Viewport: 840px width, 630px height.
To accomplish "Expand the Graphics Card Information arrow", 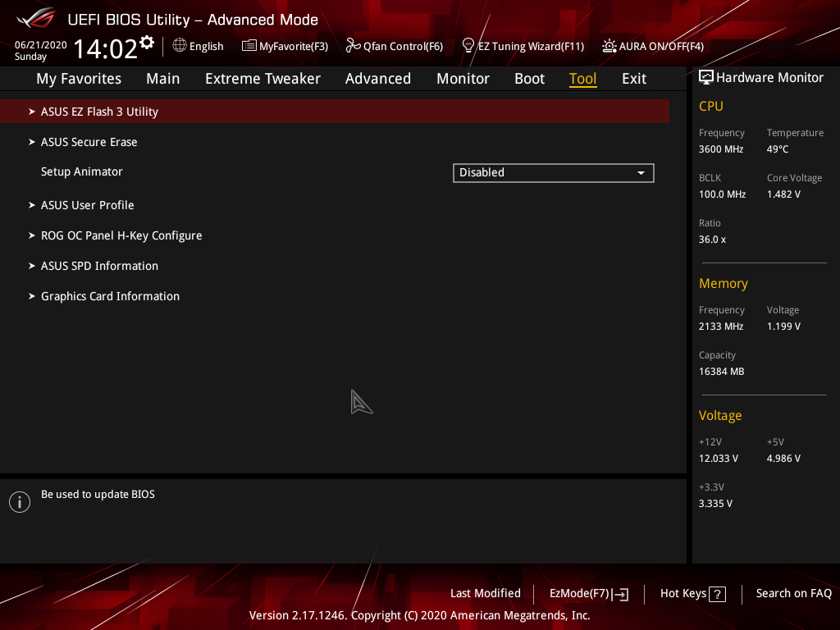I will point(32,296).
